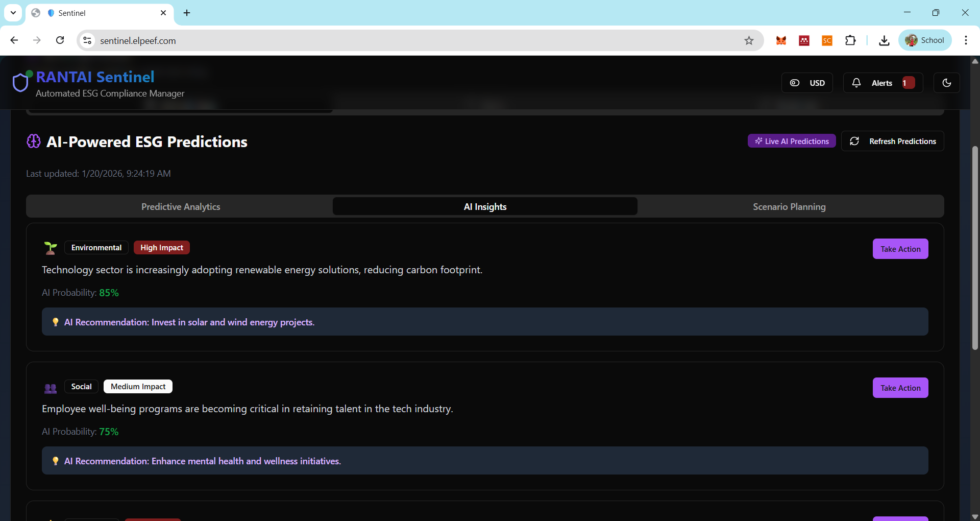980x521 pixels.
Task: Click the Live AI Predictions badge
Action: click(792, 141)
